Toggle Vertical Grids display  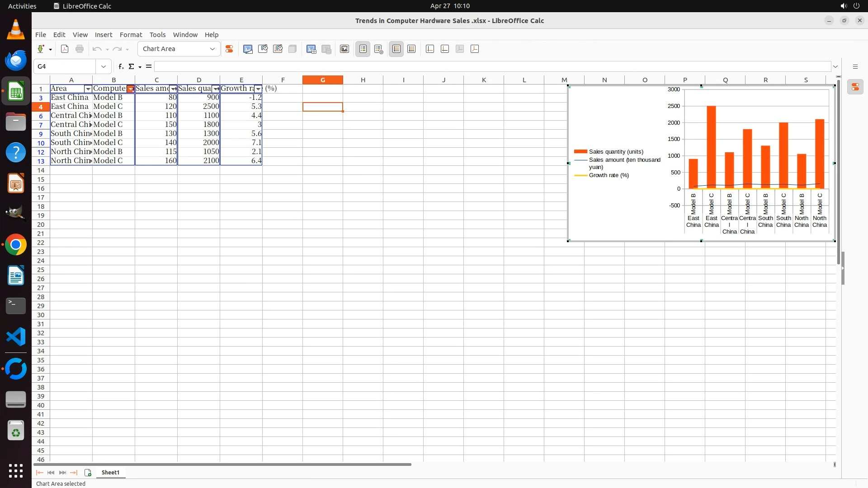click(411, 49)
